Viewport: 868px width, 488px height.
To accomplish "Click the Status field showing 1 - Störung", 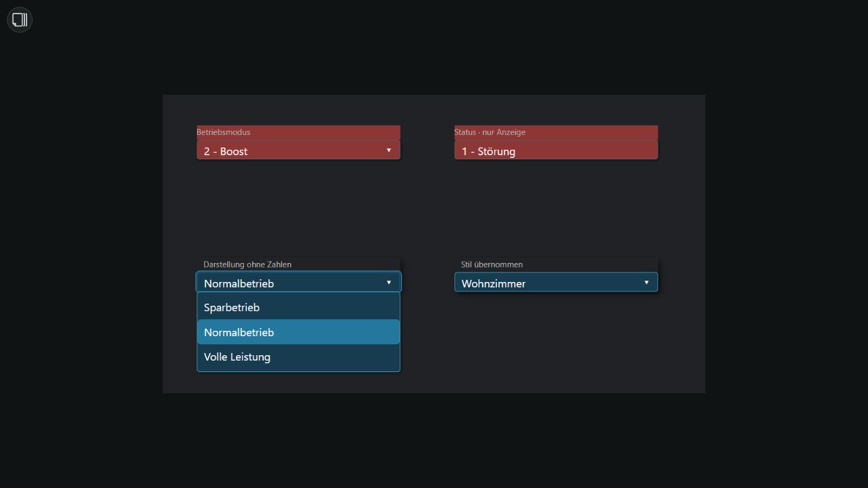I will tap(556, 150).
